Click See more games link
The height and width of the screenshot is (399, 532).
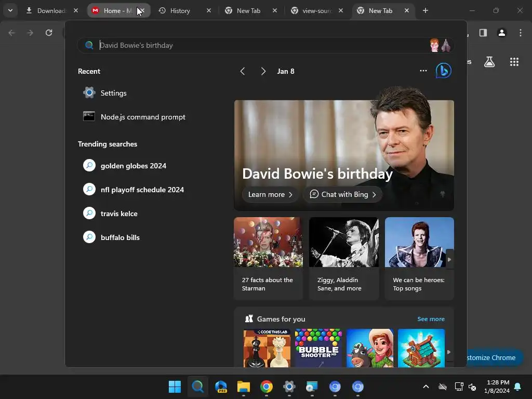pyautogui.click(x=431, y=319)
